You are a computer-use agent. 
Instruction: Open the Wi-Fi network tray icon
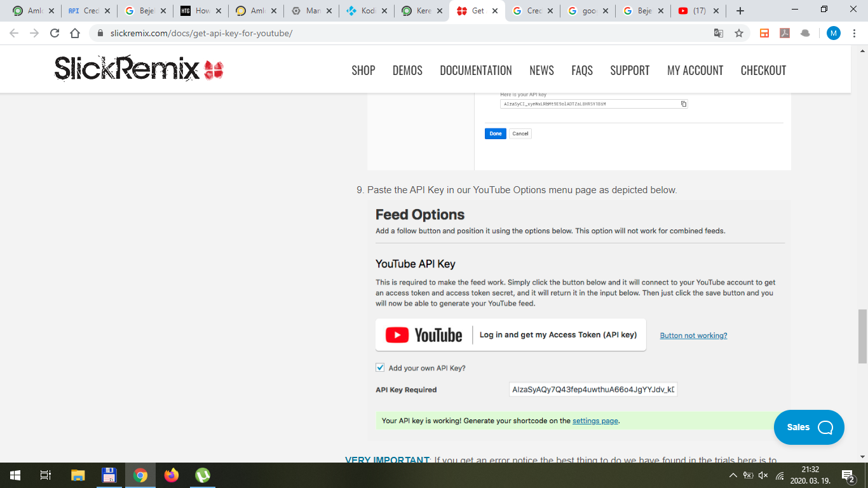tap(780, 475)
